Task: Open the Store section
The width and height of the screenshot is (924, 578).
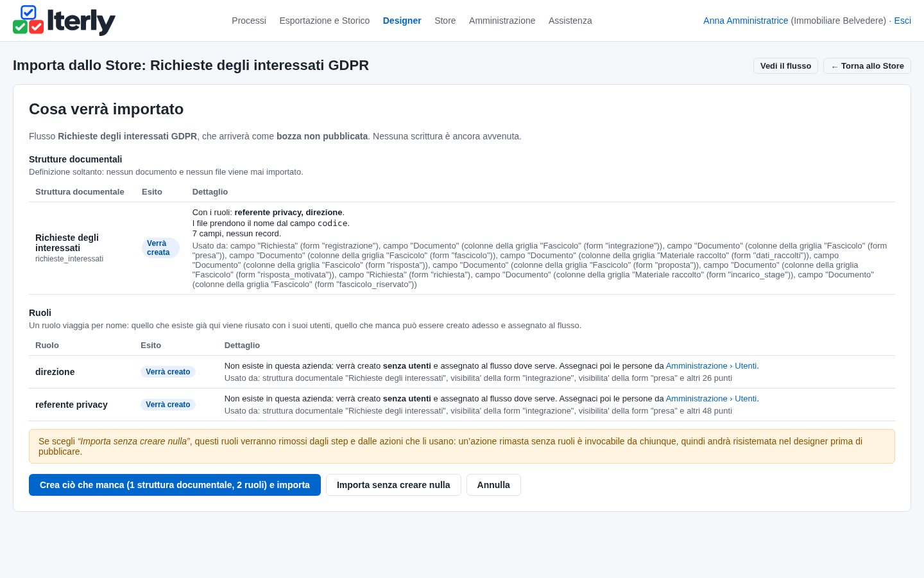Action: [x=445, y=21]
